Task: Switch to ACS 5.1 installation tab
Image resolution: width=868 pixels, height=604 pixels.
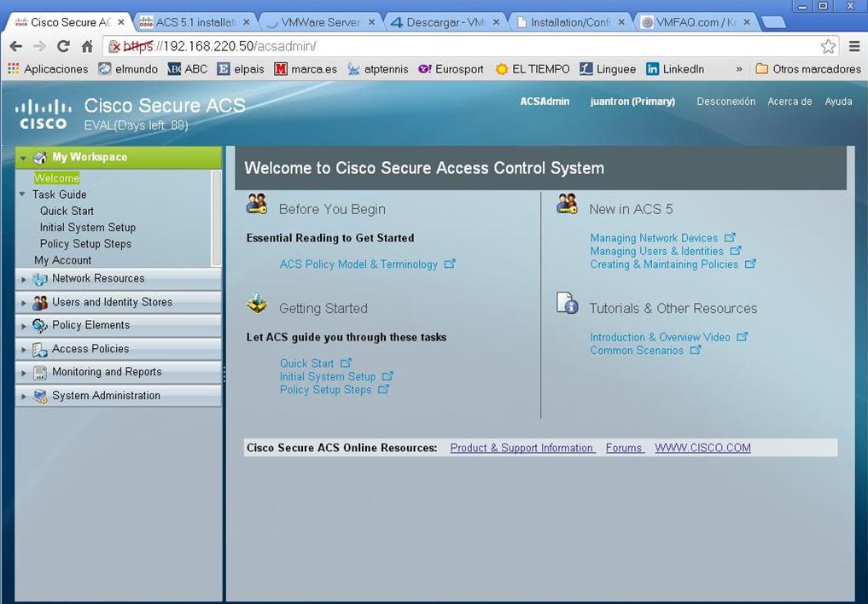Action: pos(195,22)
